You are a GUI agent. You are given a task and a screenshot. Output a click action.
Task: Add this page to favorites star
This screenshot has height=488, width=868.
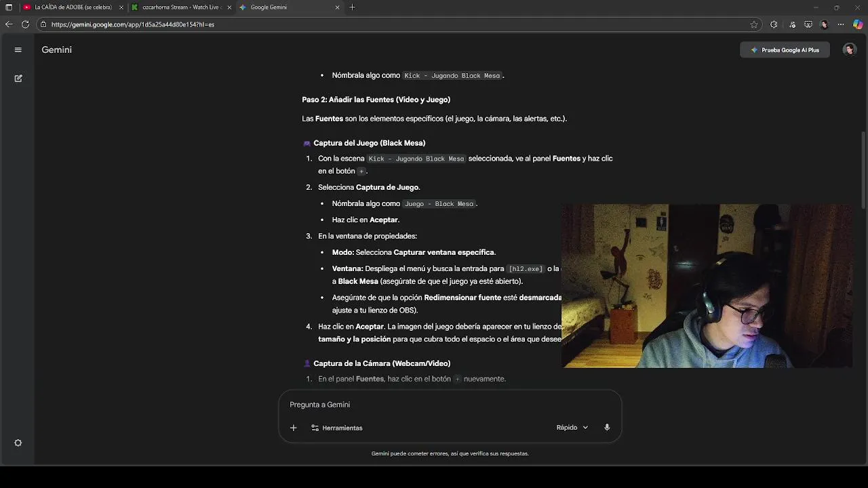(754, 24)
